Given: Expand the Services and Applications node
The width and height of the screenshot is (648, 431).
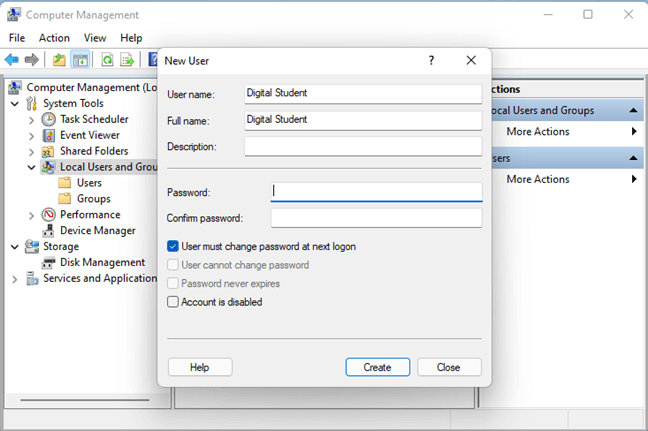Looking at the screenshot, I should tap(15, 279).
